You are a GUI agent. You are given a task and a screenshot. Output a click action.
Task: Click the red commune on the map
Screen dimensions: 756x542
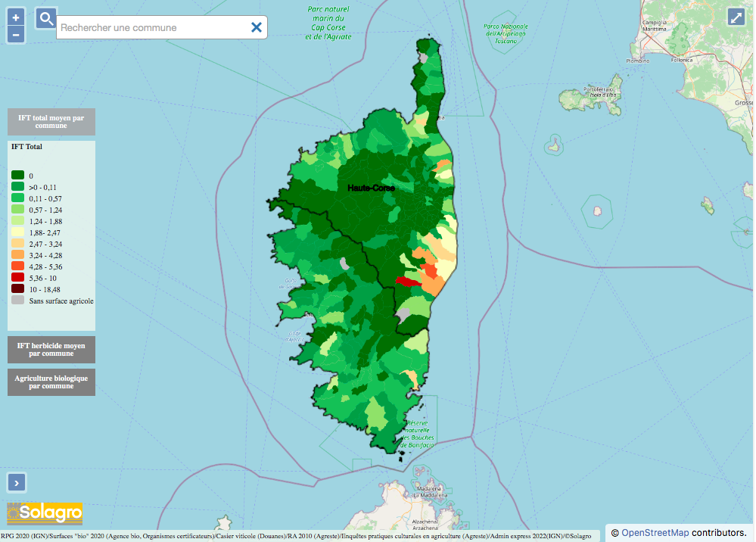coord(408,281)
